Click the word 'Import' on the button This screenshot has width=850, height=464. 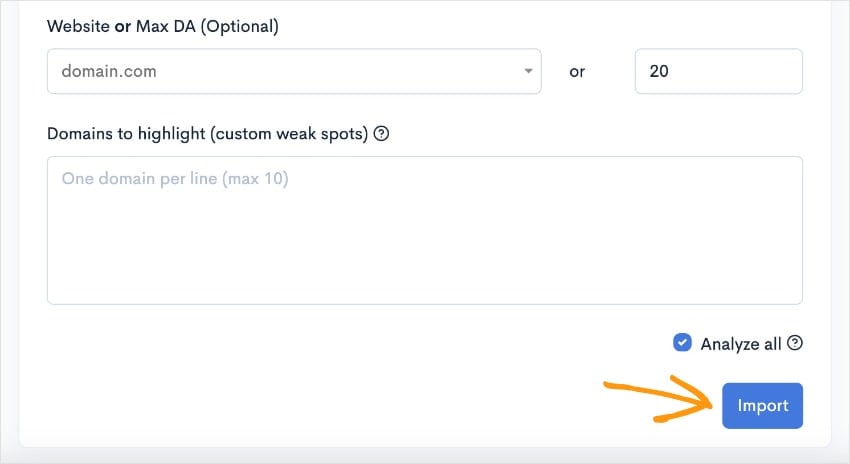pos(763,405)
